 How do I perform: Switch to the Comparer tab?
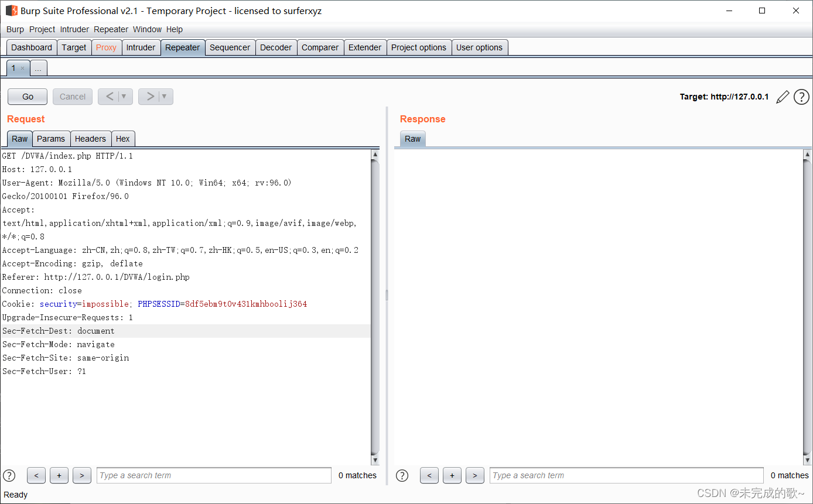320,47
